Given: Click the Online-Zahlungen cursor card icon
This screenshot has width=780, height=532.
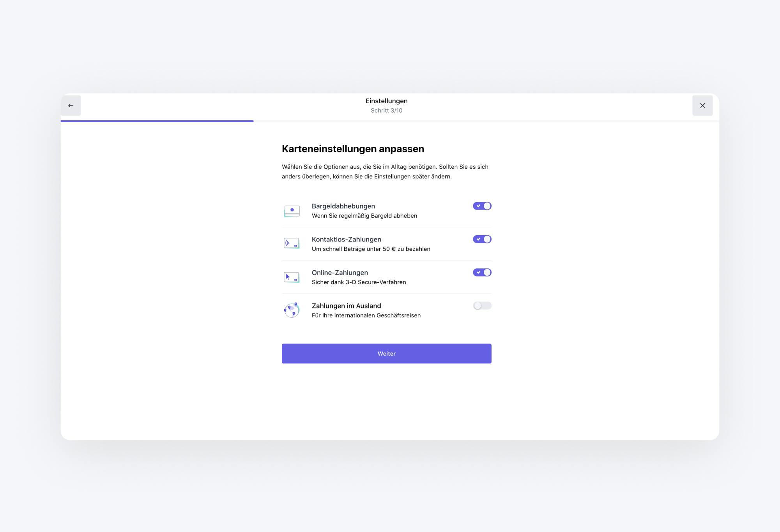Looking at the screenshot, I should [x=292, y=277].
